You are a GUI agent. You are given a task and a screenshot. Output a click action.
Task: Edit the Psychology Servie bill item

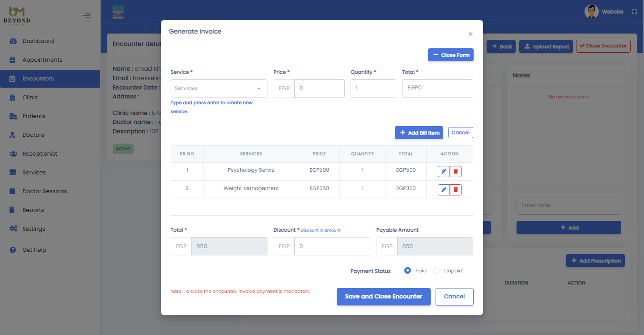444,171
